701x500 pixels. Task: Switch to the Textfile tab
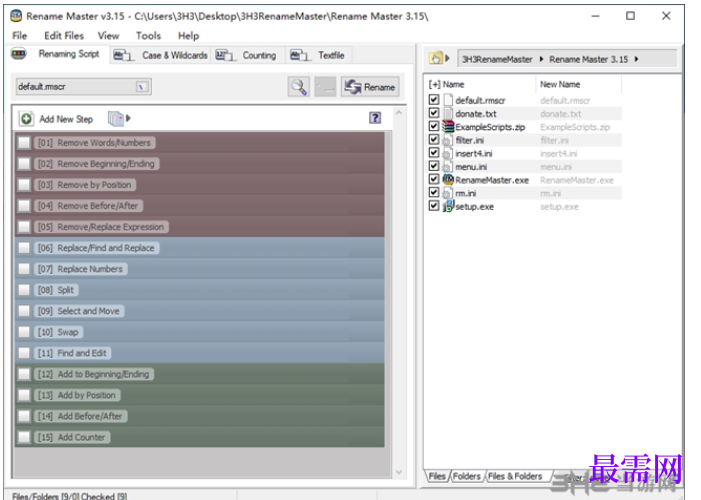pyautogui.click(x=318, y=55)
